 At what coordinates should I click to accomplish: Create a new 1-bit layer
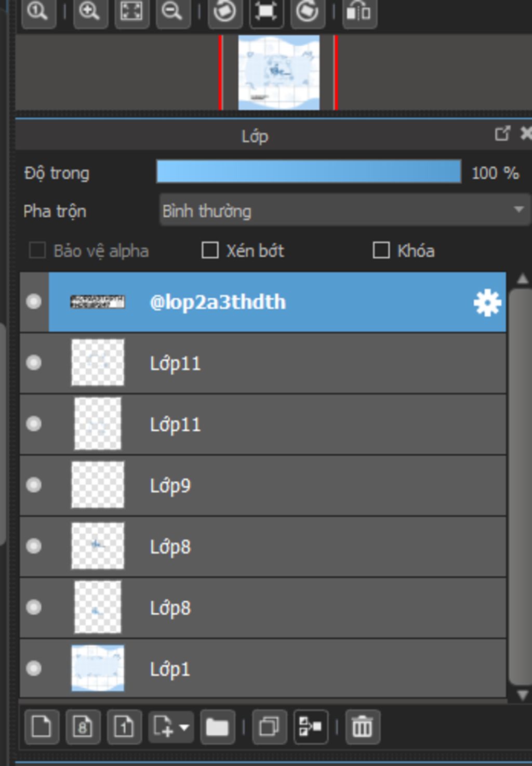[x=124, y=726]
